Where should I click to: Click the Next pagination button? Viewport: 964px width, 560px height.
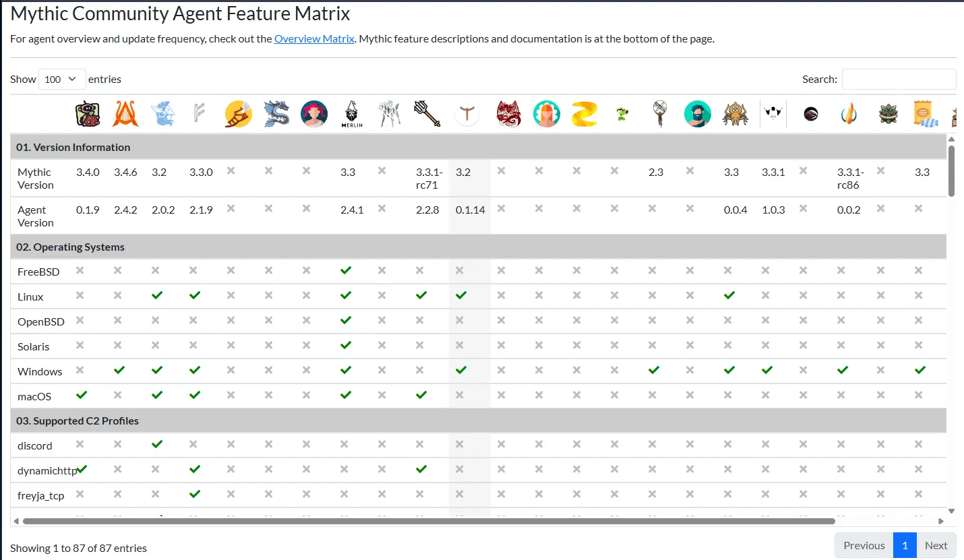pos(936,545)
